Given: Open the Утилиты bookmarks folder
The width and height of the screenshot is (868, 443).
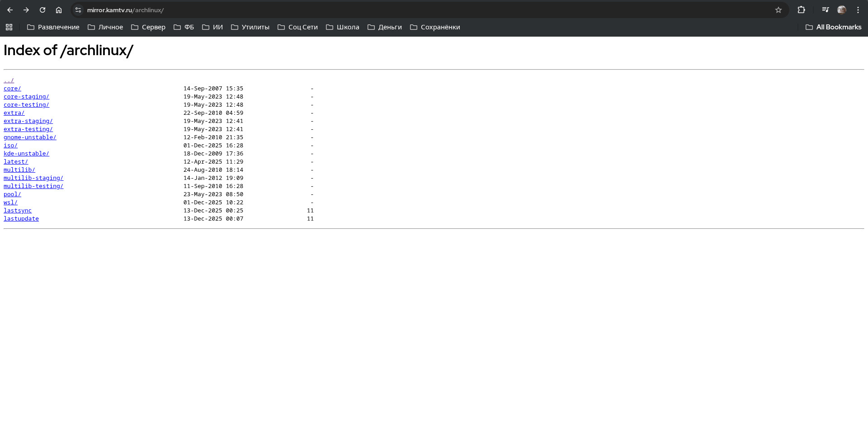Looking at the screenshot, I should 250,27.
